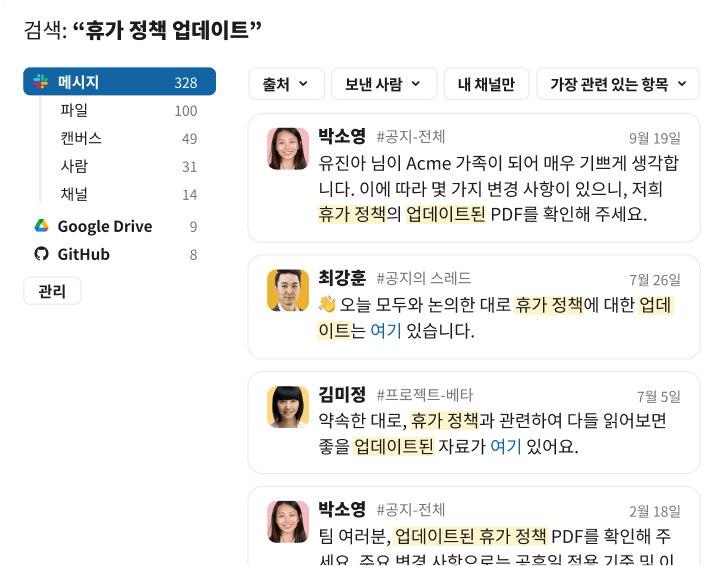Click the search heading "휴가 정책 업데이트"

point(167,30)
